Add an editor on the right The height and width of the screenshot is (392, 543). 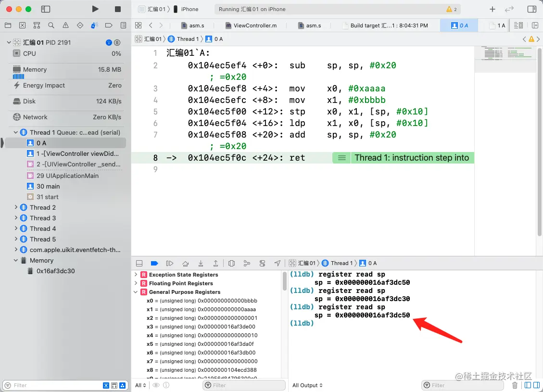[535, 25]
